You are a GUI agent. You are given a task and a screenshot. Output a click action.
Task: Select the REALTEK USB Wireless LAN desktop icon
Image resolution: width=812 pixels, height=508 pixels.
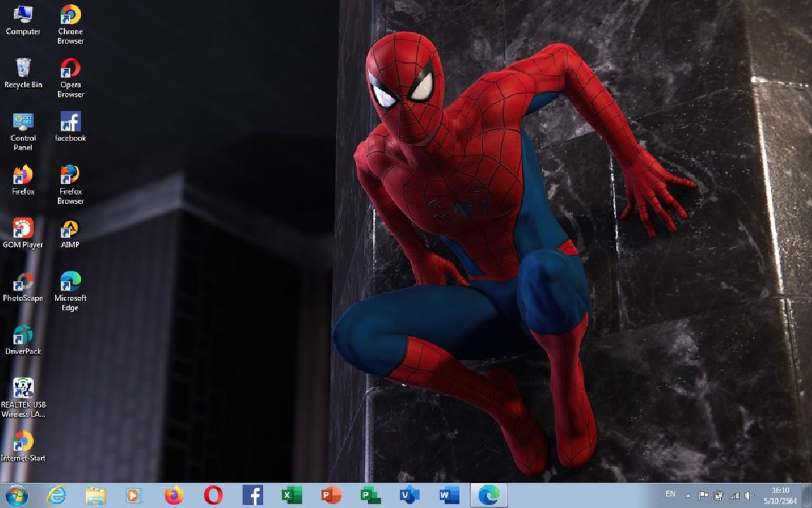[23, 398]
